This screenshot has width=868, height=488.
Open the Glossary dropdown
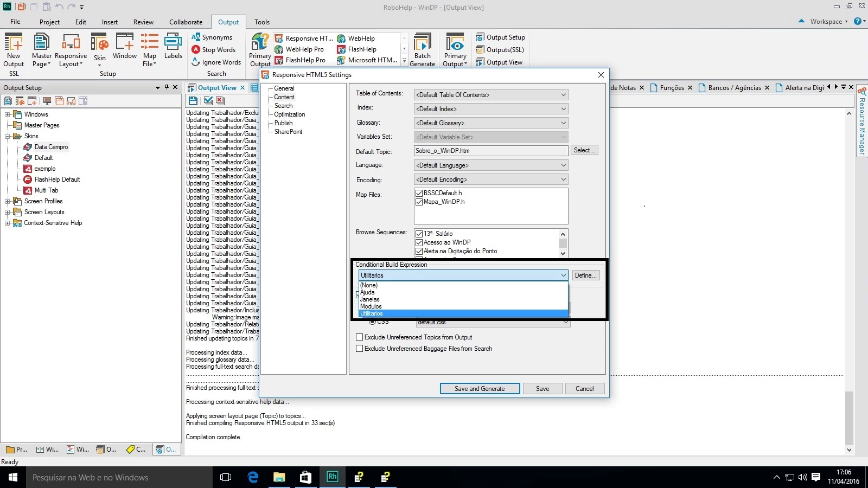click(x=491, y=123)
